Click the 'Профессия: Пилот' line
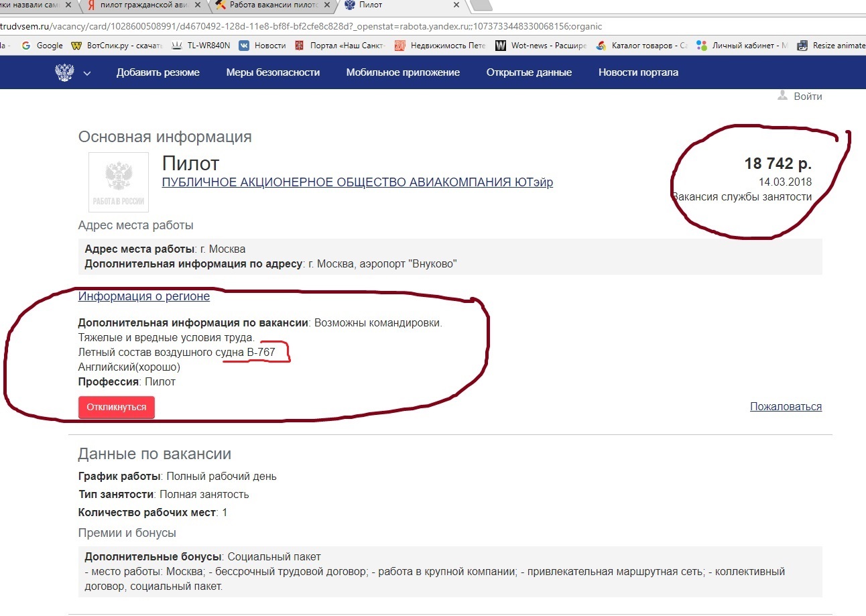866x616 pixels. tap(127, 382)
